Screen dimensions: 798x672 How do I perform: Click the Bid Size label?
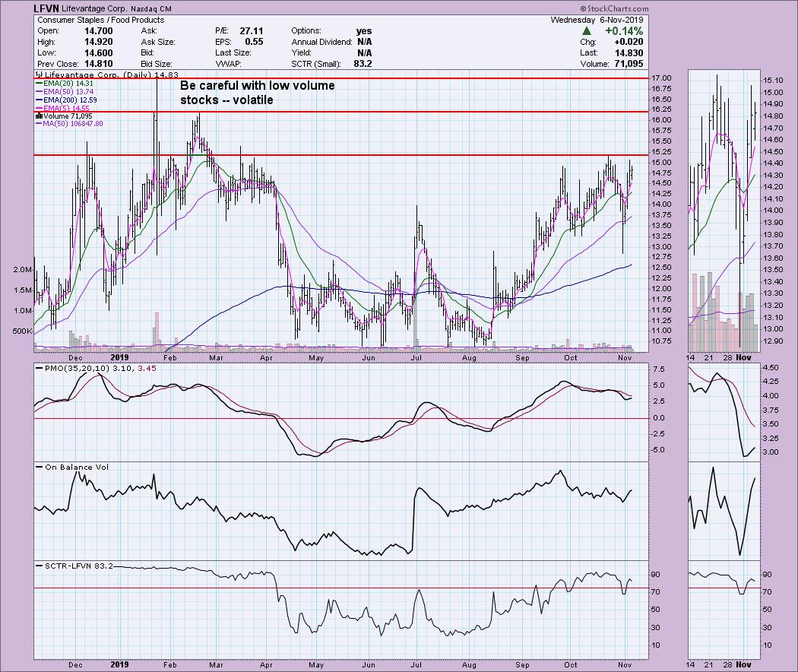(x=157, y=64)
